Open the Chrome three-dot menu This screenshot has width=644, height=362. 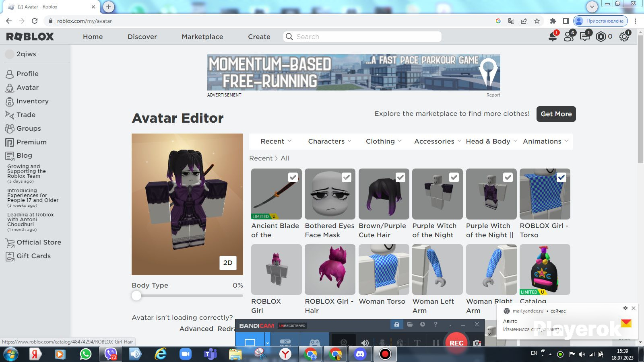coord(636,21)
